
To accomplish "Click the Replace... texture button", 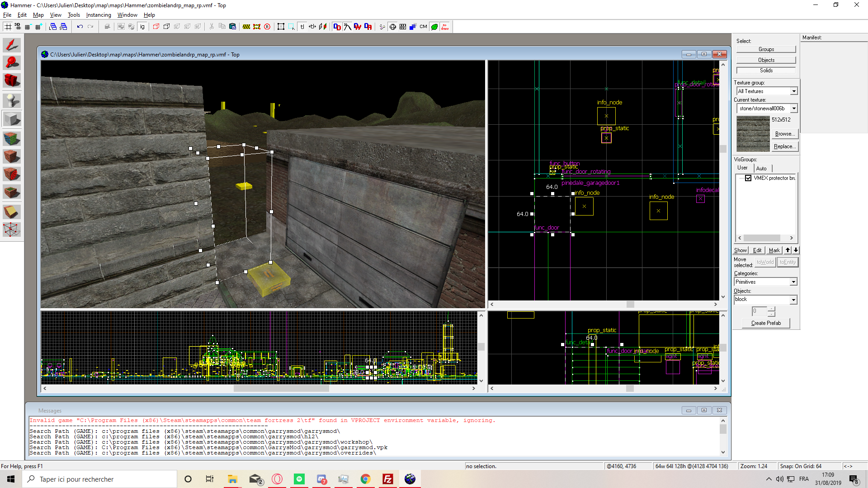I will click(x=784, y=146).
